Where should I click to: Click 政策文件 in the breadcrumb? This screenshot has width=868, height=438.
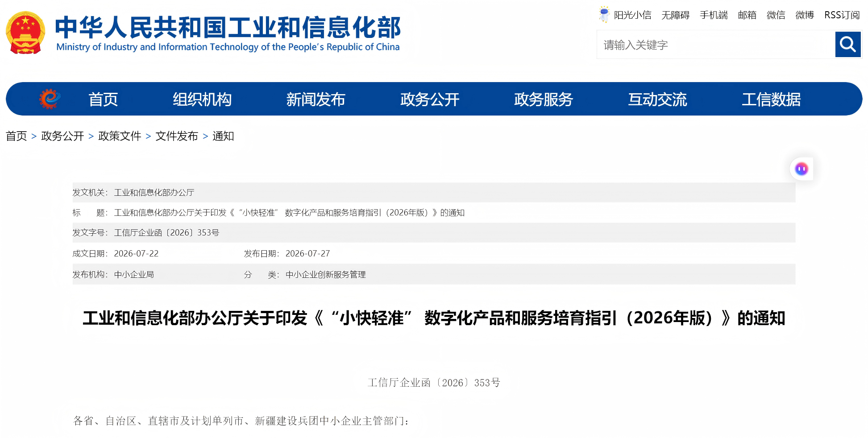[120, 136]
